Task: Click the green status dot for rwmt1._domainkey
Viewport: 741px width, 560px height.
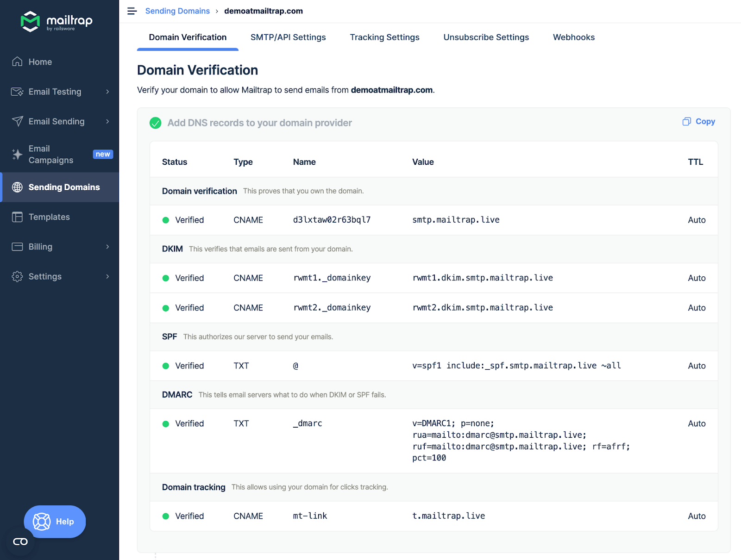Action: pyautogui.click(x=166, y=278)
